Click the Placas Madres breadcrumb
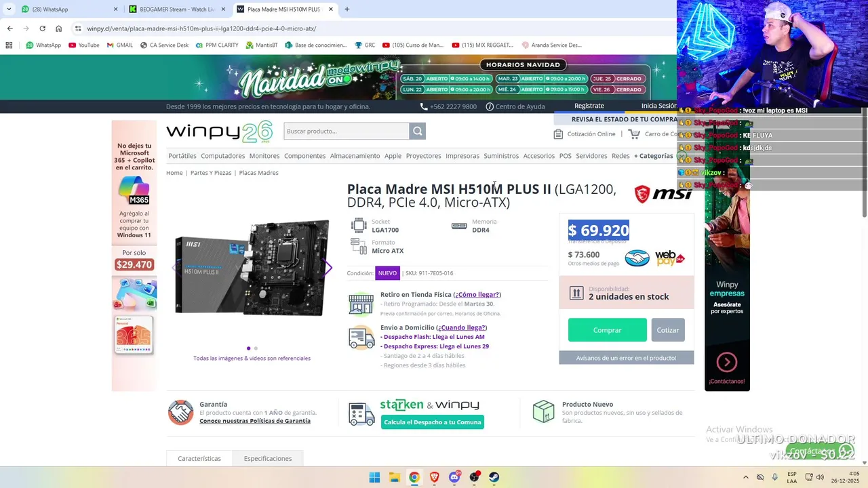 tap(259, 173)
